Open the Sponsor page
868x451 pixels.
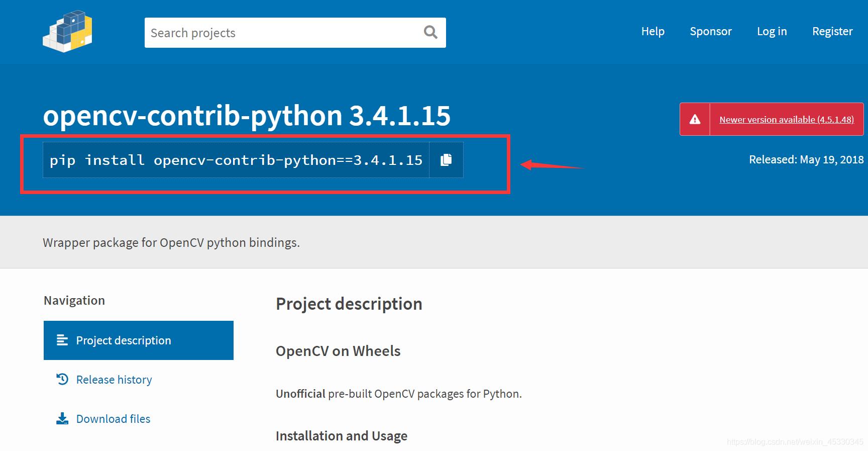[710, 31]
